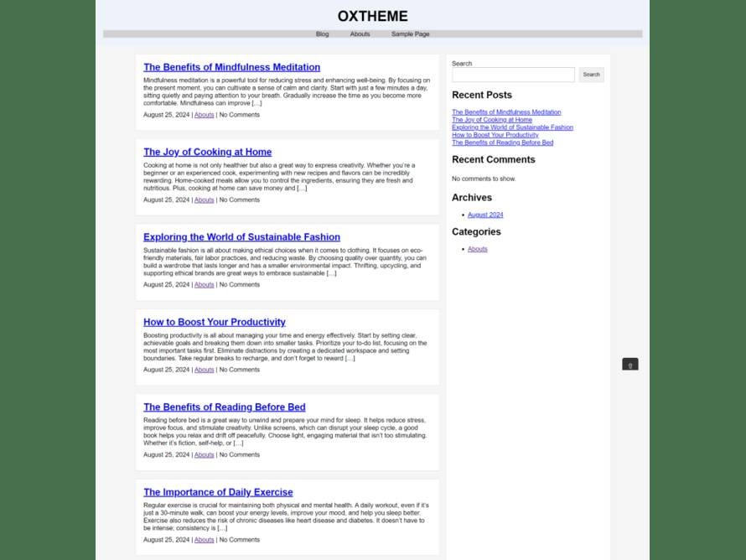Image resolution: width=746 pixels, height=560 pixels.
Task: Click the dark floating back-to-top button
Action: pos(630,364)
